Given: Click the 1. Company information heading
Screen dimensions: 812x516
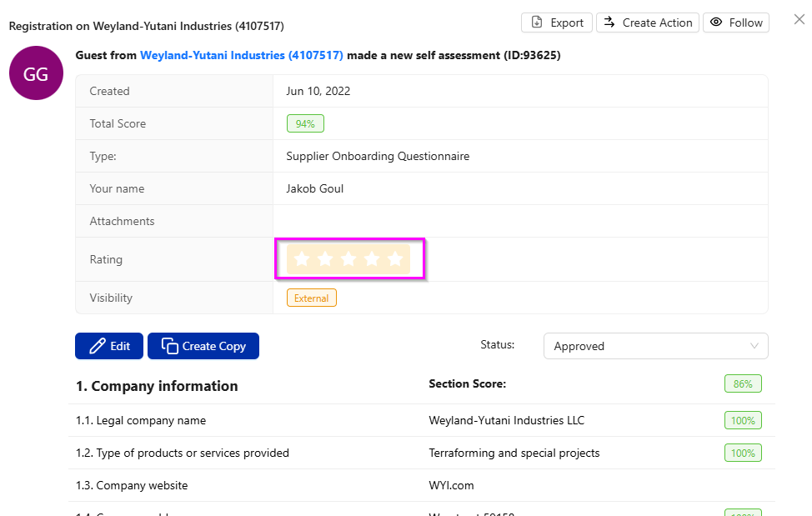Looking at the screenshot, I should (x=157, y=386).
